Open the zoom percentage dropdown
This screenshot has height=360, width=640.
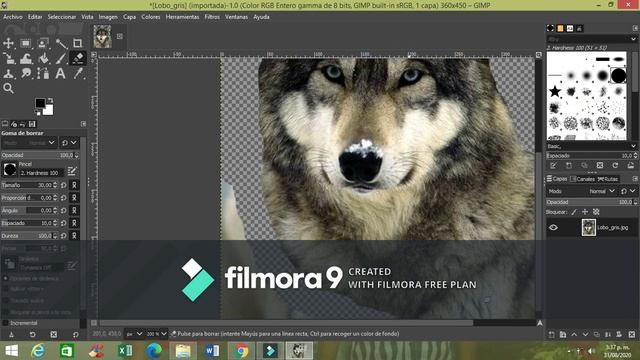click(157, 334)
